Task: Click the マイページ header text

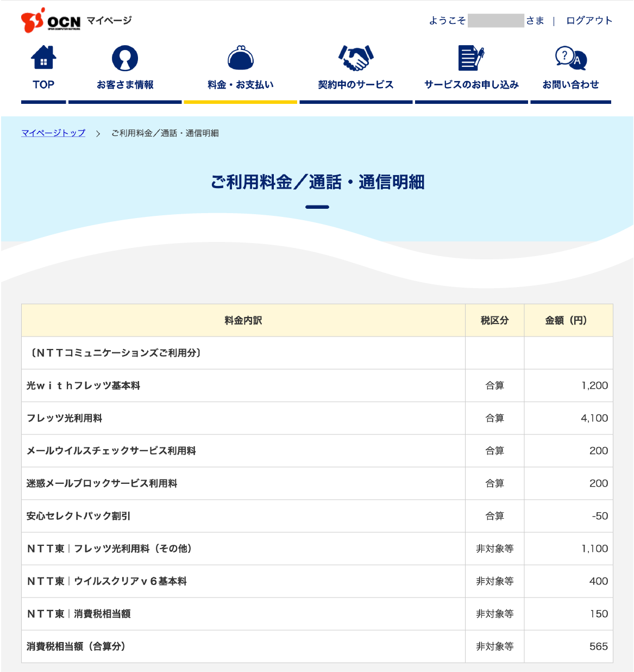Action: [109, 21]
